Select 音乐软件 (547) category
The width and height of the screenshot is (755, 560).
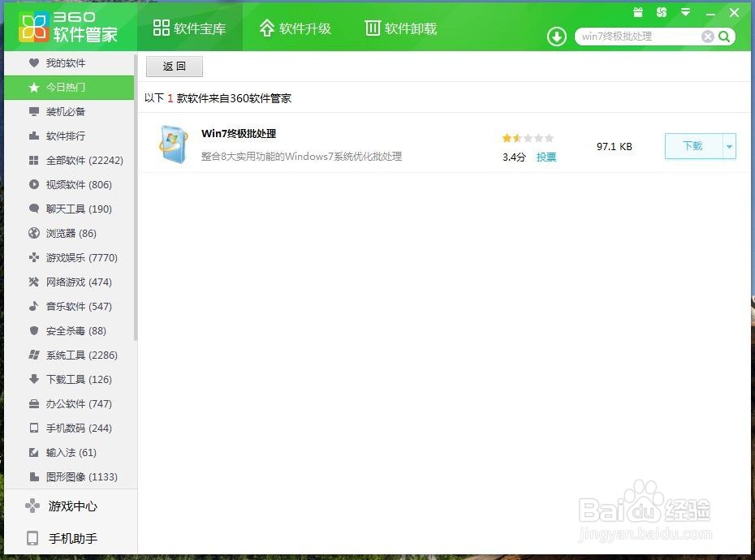click(x=69, y=306)
